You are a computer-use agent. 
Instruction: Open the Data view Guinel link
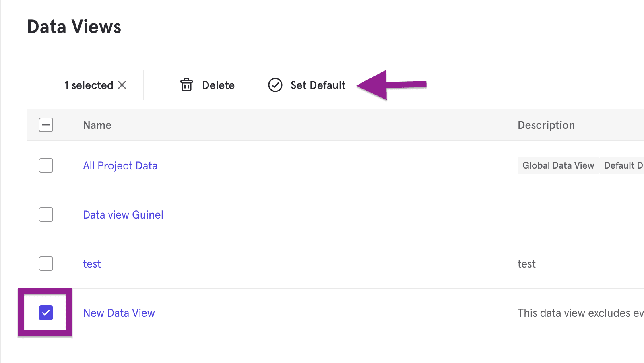(123, 214)
